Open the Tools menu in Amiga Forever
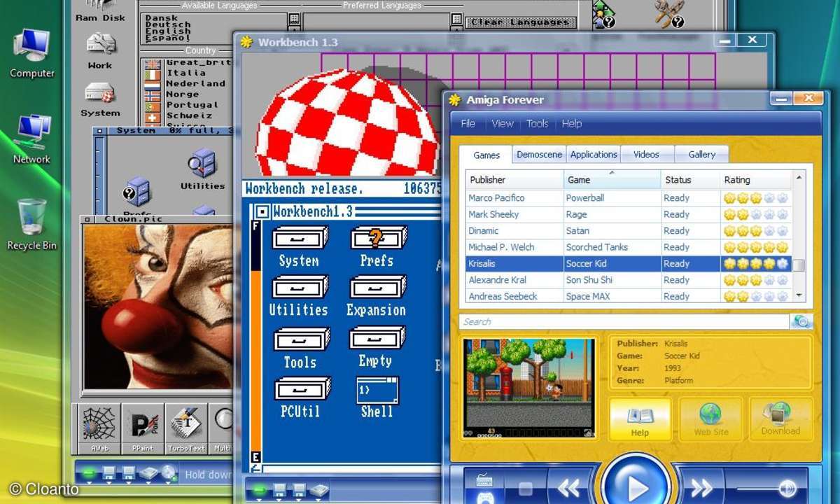The height and width of the screenshot is (504, 840). click(x=538, y=123)
